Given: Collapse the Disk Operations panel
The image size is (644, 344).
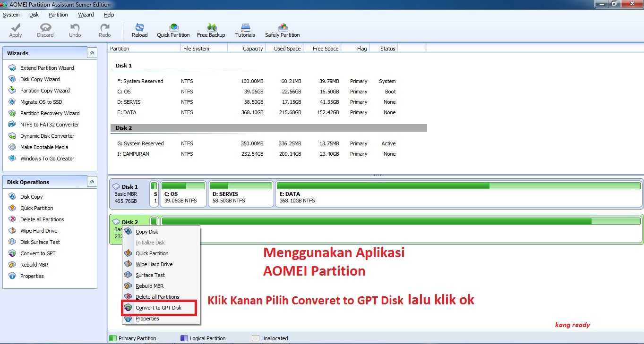Looking at the screenshot, I should tap(92, 182).
